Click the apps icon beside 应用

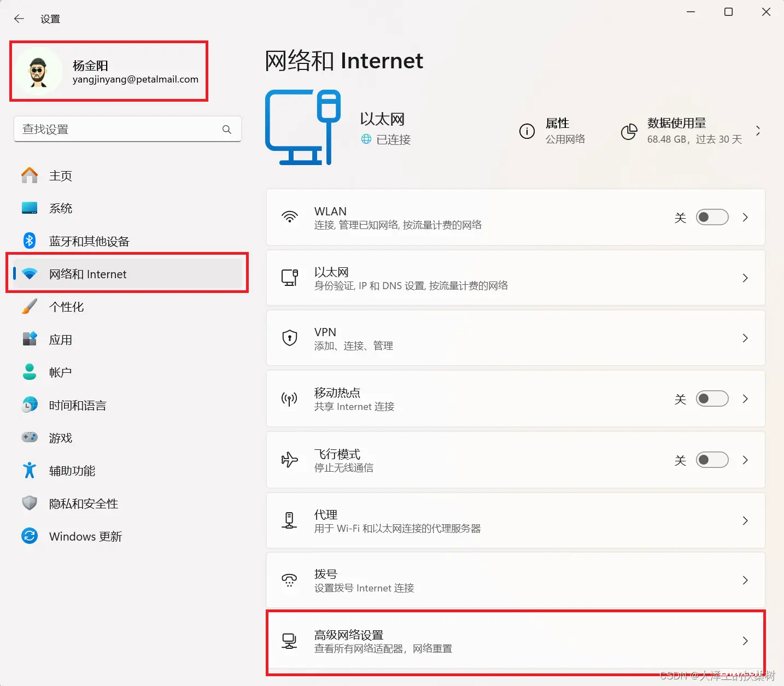30,339
